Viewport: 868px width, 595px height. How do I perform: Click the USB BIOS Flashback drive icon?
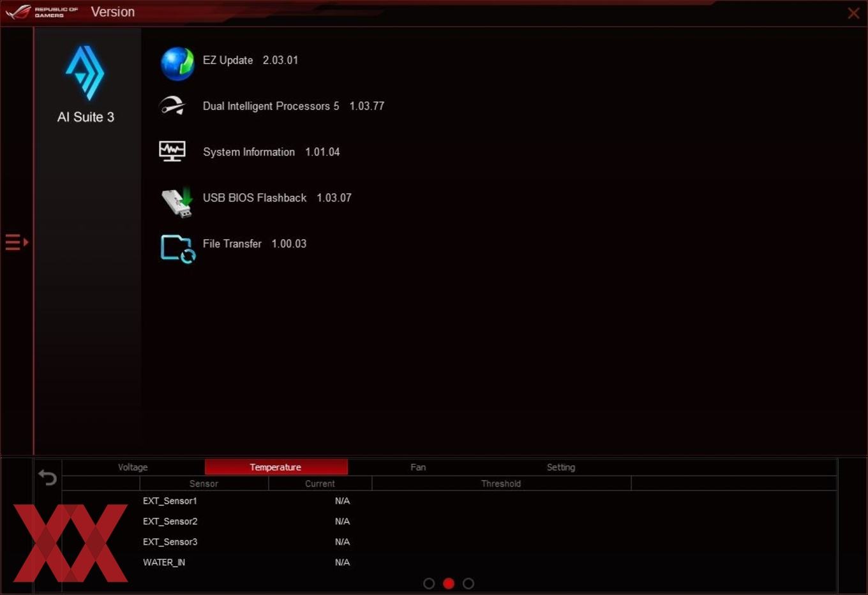[x=177, y=202]
